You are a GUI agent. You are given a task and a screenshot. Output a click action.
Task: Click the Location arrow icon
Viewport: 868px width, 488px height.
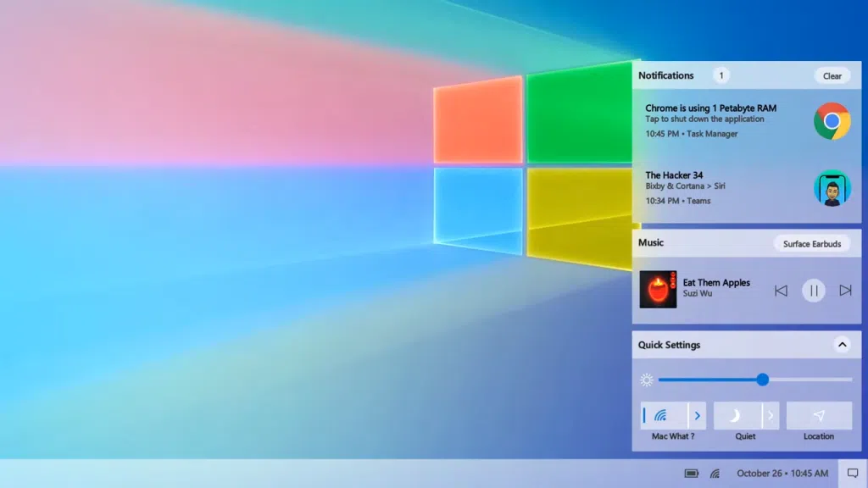[818, 415]
